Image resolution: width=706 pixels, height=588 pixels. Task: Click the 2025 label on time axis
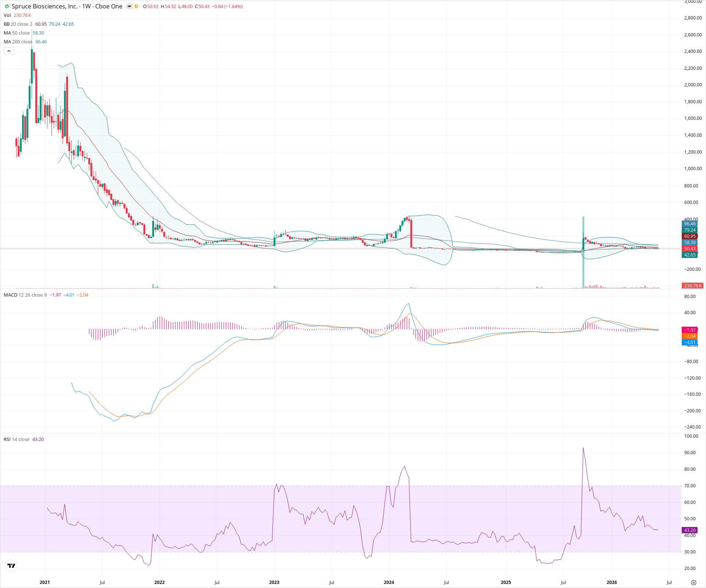pos(506,582)
